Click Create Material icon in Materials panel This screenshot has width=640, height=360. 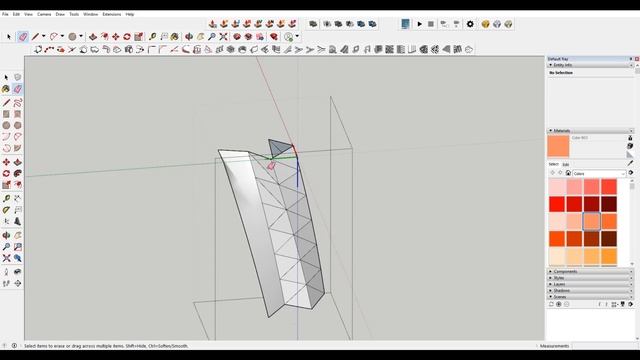pos(630,146)
